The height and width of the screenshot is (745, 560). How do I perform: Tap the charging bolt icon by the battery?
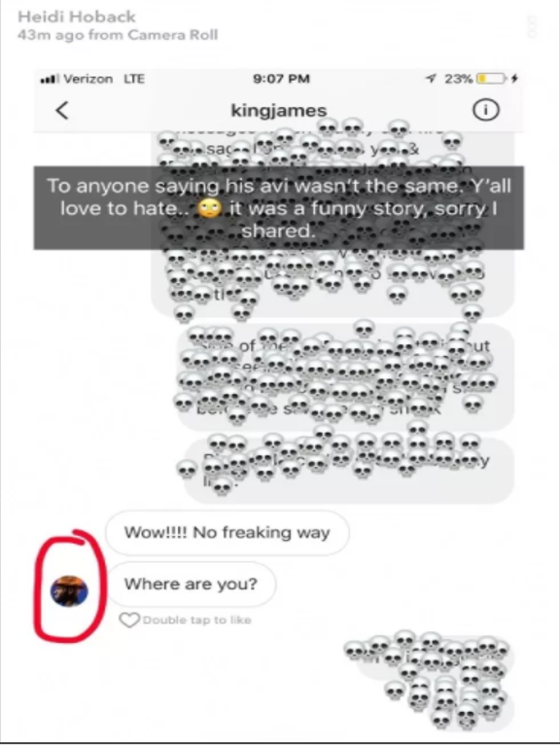click(514, 79)
